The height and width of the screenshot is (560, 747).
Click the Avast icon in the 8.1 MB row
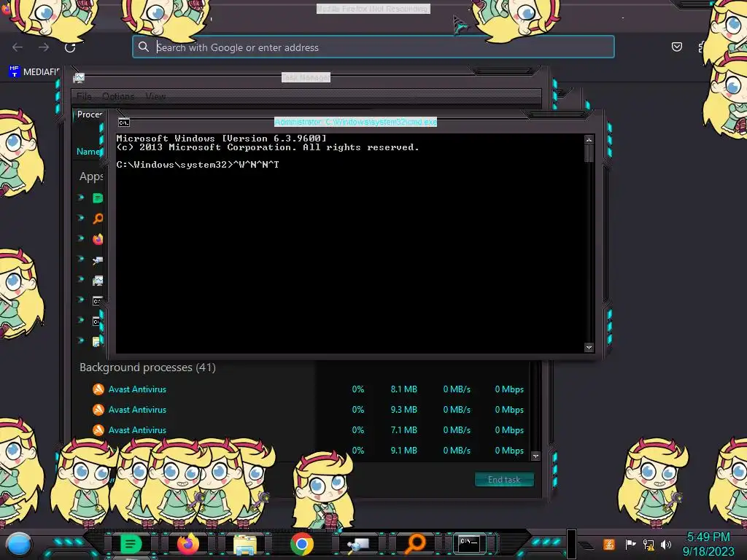click(98, 389)
